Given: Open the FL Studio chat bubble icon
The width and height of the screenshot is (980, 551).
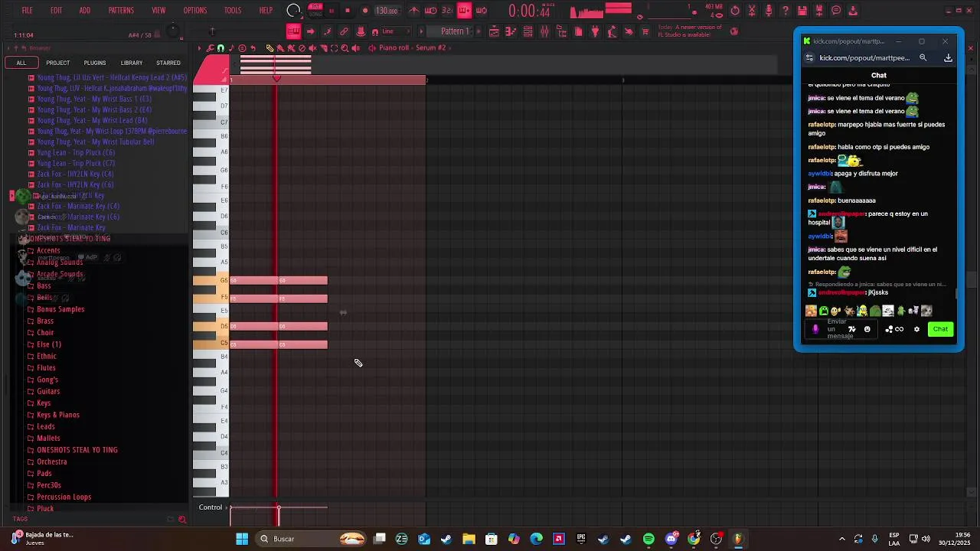Looking at the screenshot, I should tap(836, 11).
